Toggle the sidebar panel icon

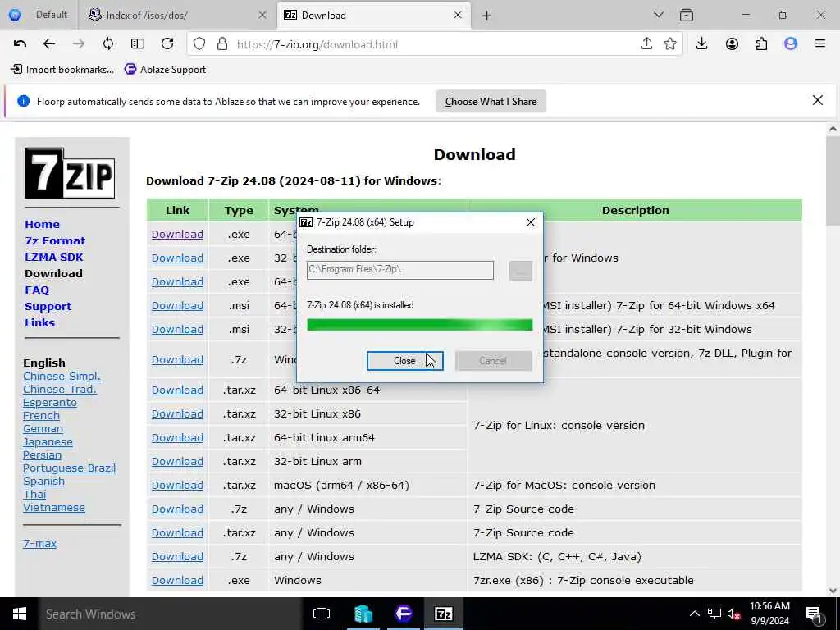point(138,44)
